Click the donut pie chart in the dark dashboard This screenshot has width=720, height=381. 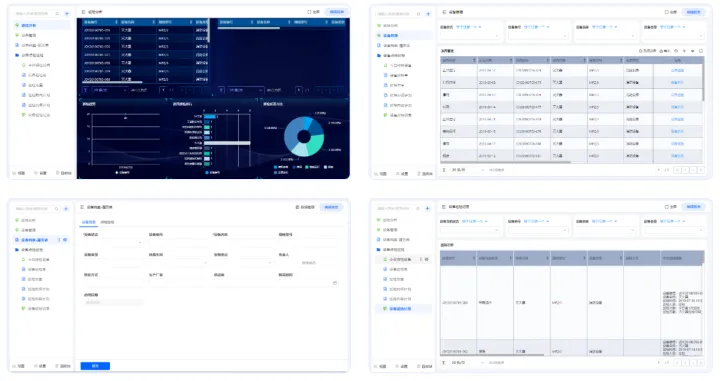click(304, 136)
